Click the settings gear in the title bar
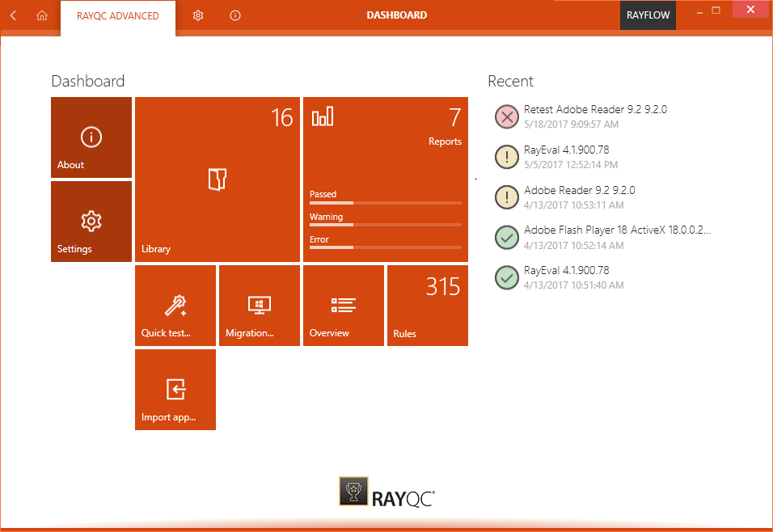The image size is (773, 532). click(198, 15)
